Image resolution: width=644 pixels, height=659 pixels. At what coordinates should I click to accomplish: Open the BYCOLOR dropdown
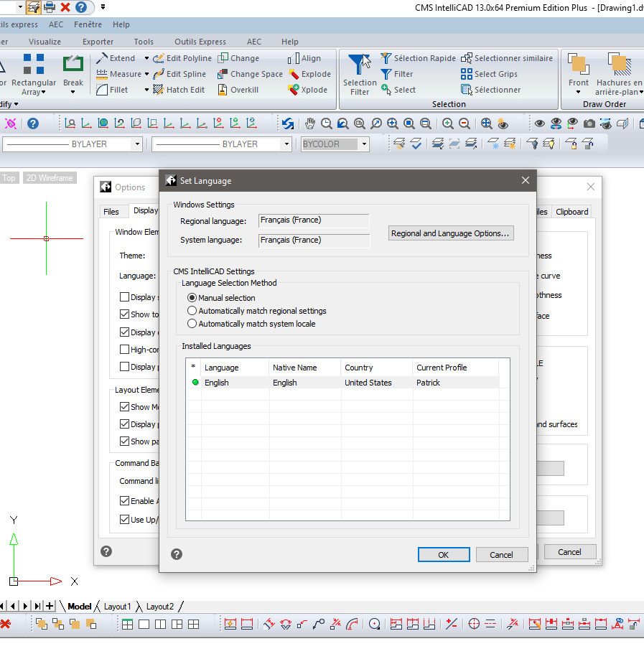click(364, 144)
